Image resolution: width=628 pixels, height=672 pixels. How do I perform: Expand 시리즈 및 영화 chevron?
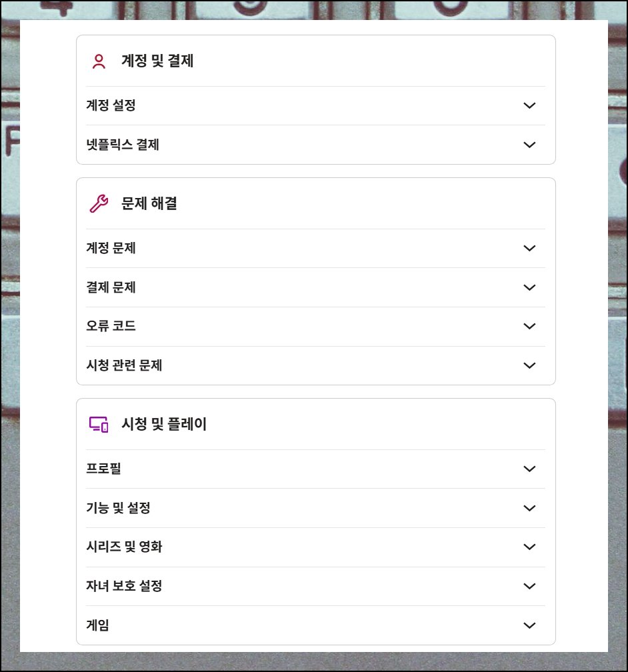coord(529,547)
